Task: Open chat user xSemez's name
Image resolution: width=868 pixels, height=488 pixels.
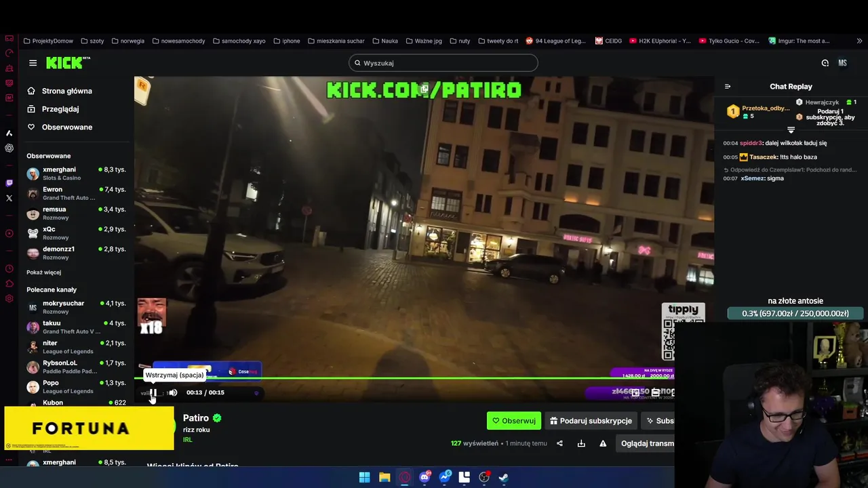Action: [752, 178]
